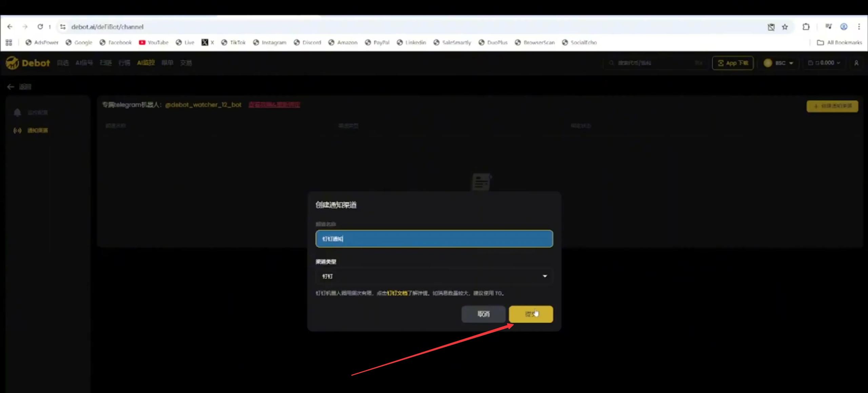Open the BSC chain selector dropdown
Screen dimensions: 868x393
point(778,63)
